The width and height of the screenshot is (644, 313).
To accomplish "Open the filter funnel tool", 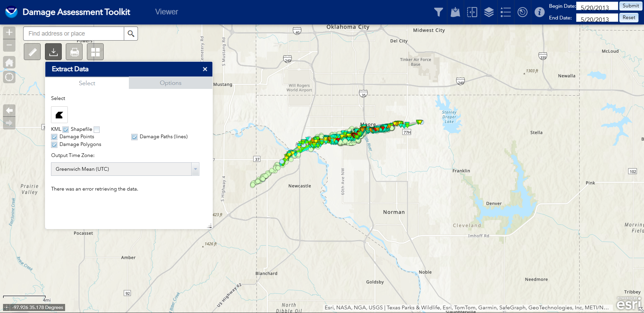I will click(x=438, y=12).
